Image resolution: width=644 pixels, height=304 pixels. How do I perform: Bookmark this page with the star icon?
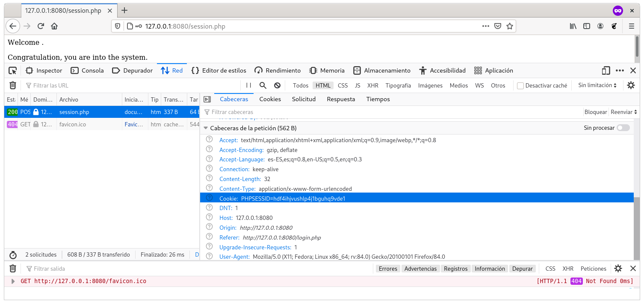click(510, 26)
